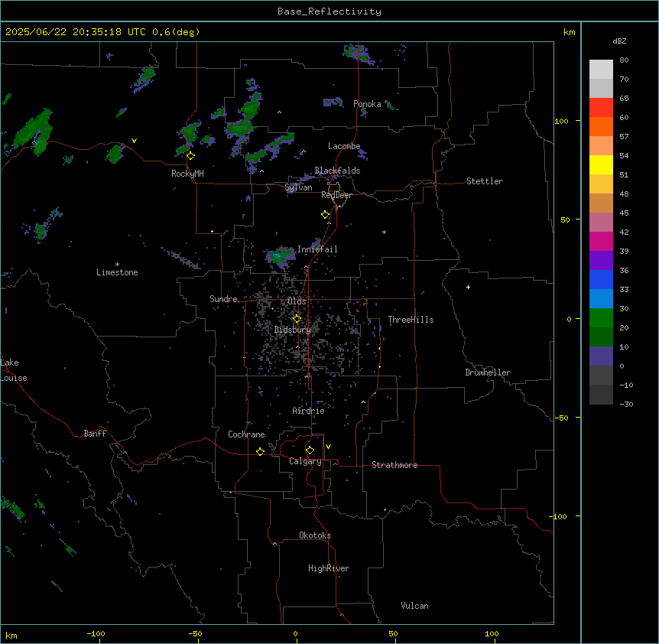Click the Vulcan town label
Screen dimensions: 659x644
414,606
